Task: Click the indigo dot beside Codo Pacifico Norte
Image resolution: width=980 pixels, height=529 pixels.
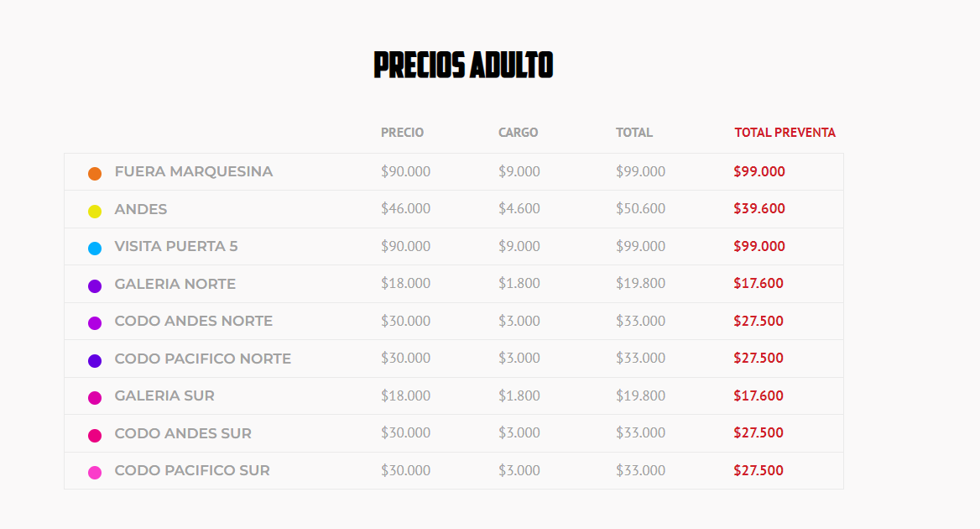Action: [x=95, y=361]
